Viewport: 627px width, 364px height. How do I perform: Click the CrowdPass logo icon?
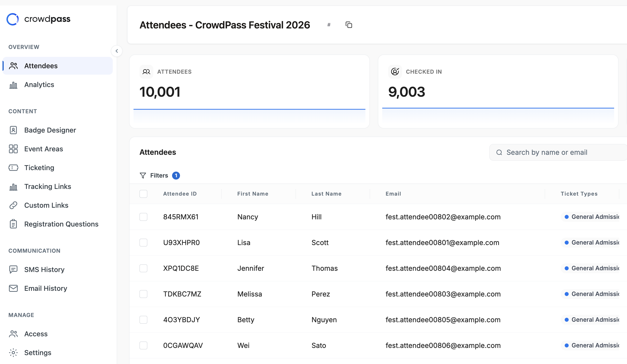point(13,19)
